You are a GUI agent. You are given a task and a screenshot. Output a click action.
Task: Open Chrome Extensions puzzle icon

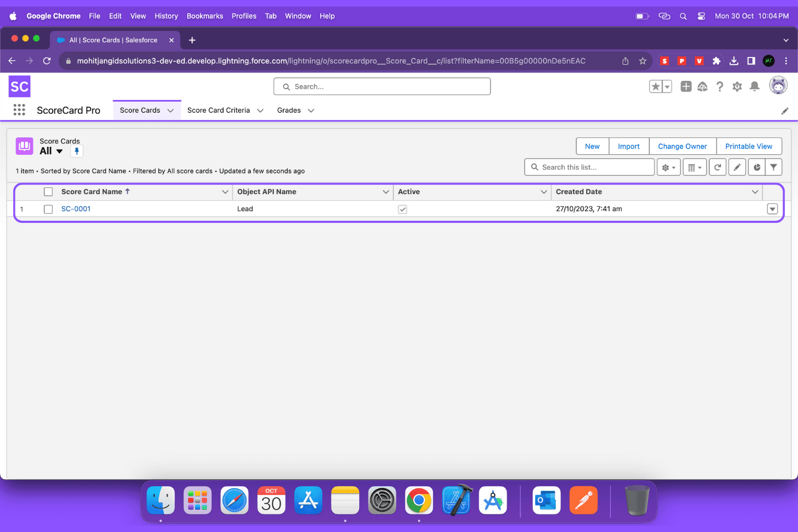pos(717,61)
